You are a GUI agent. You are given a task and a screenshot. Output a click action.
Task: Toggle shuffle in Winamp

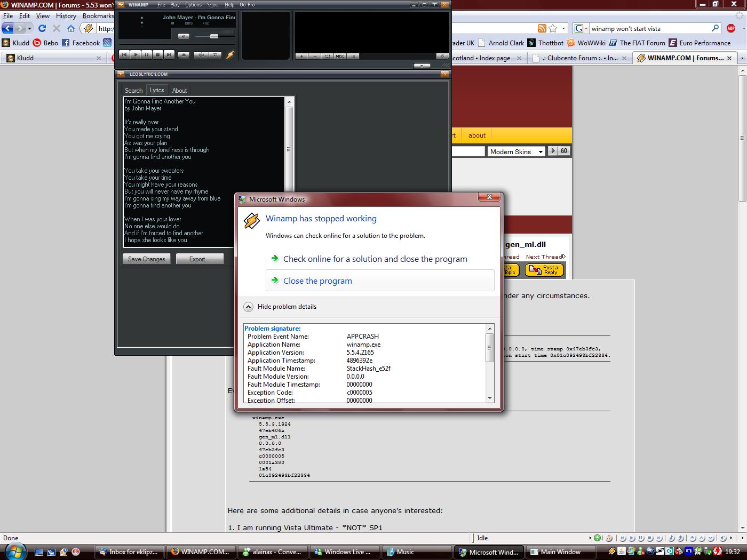tap(201, 54)
